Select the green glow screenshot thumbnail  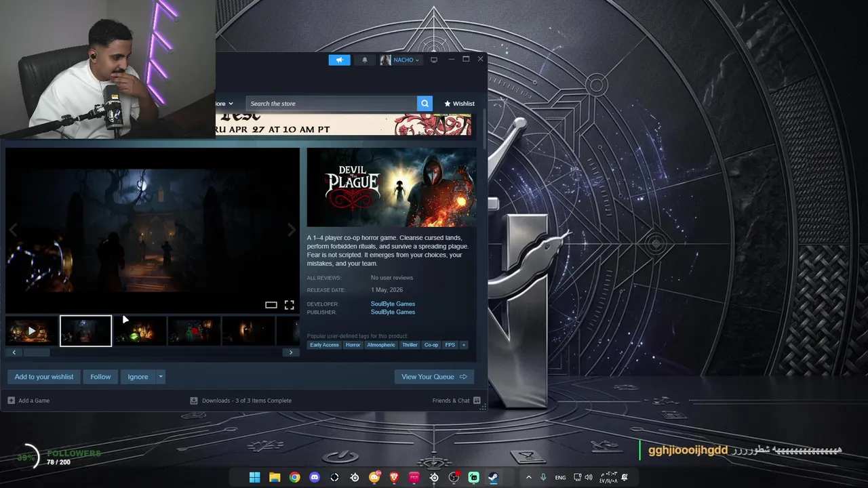tap(140, 331)
